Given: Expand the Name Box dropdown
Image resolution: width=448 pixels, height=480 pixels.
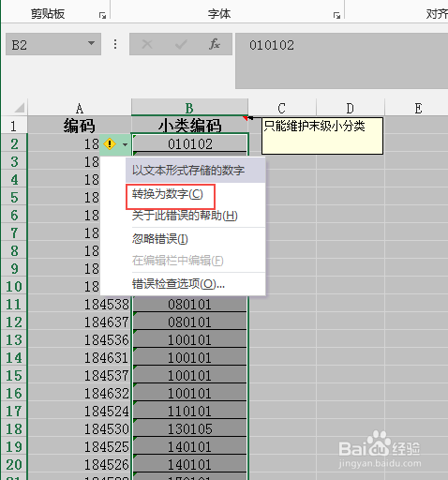Looking at the screenshot, I should coord(91,43).
